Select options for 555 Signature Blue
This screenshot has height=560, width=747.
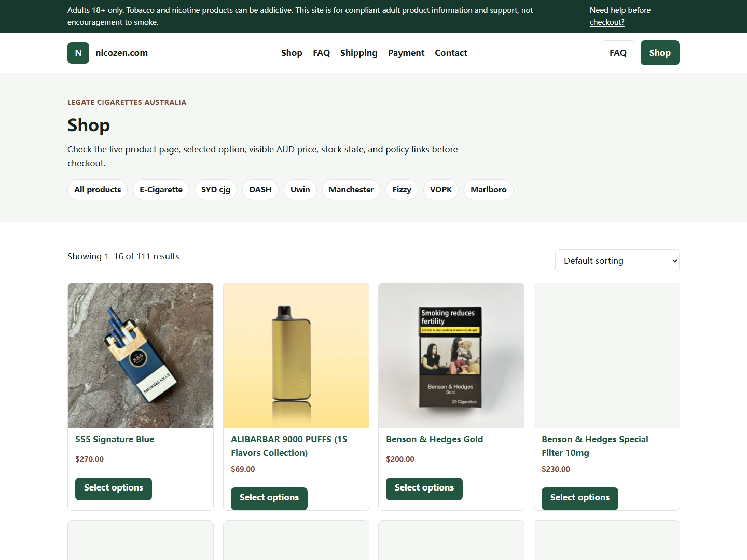point(114,488)
